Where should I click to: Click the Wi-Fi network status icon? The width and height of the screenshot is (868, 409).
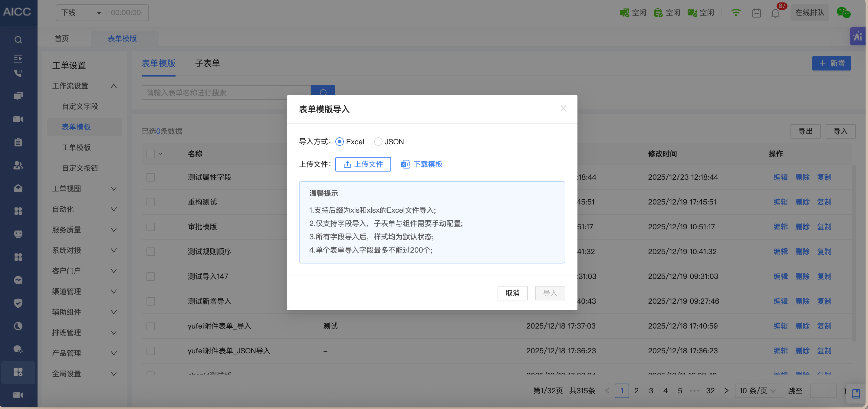pyautogui.click(x=735, y=13)
